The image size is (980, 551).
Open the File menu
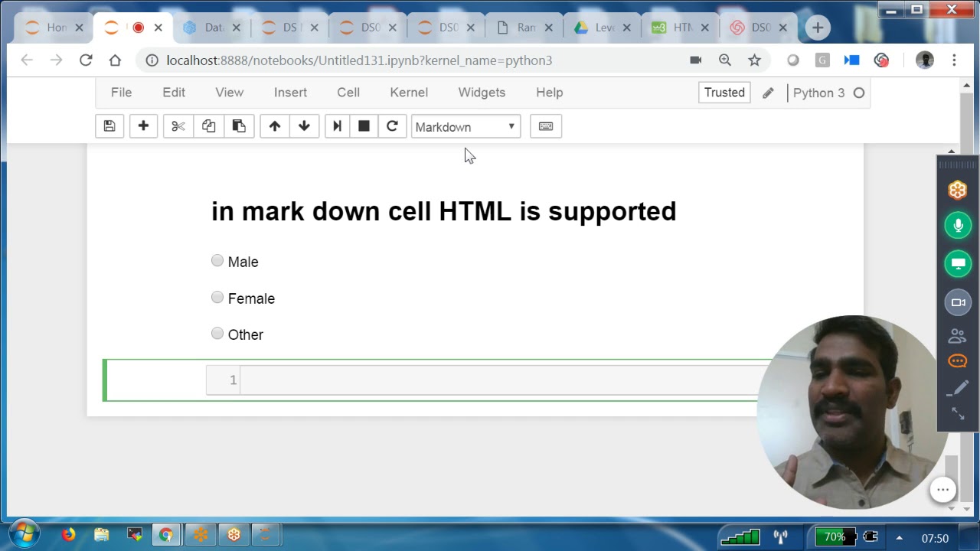coord(121,93)
